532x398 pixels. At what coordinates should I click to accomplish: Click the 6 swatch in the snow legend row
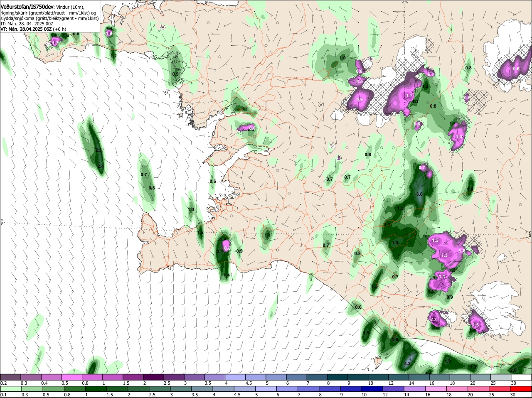296,377
